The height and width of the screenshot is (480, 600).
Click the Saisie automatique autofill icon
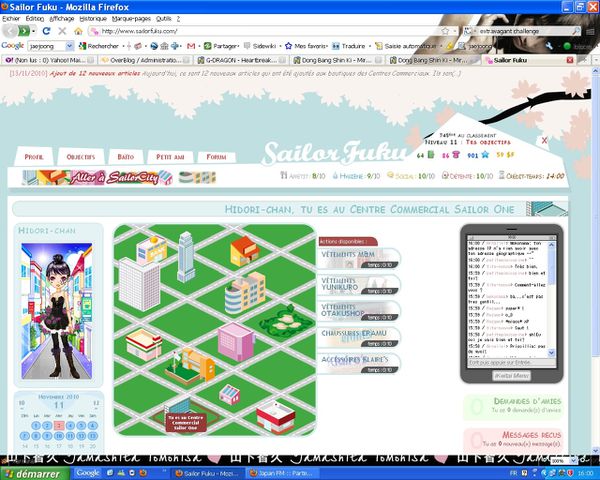click(379, 46)
